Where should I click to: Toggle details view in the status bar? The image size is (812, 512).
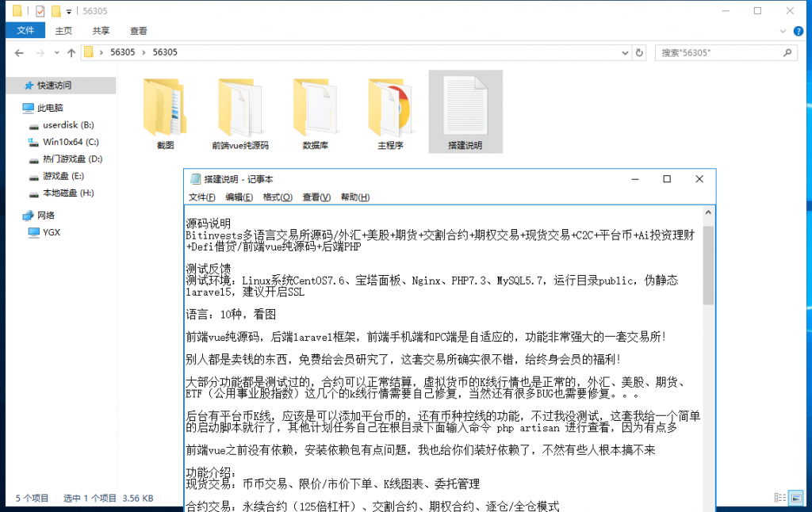pyautogui.click(x=781, y=498)
